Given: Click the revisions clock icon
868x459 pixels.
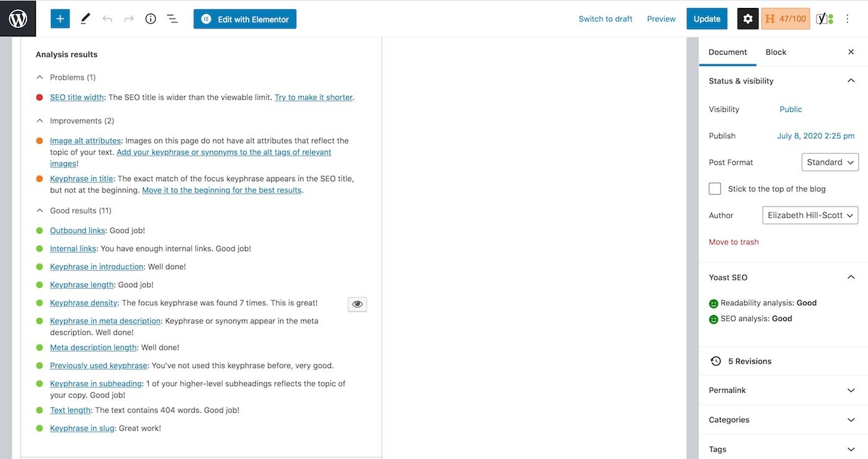Looking at the screenshot, I should click(715, 361).
